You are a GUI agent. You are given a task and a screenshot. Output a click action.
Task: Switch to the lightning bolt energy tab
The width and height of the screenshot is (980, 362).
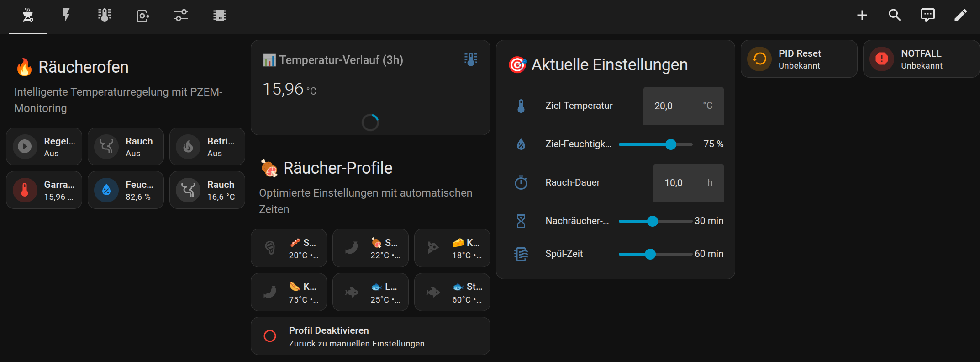(66, 15)
